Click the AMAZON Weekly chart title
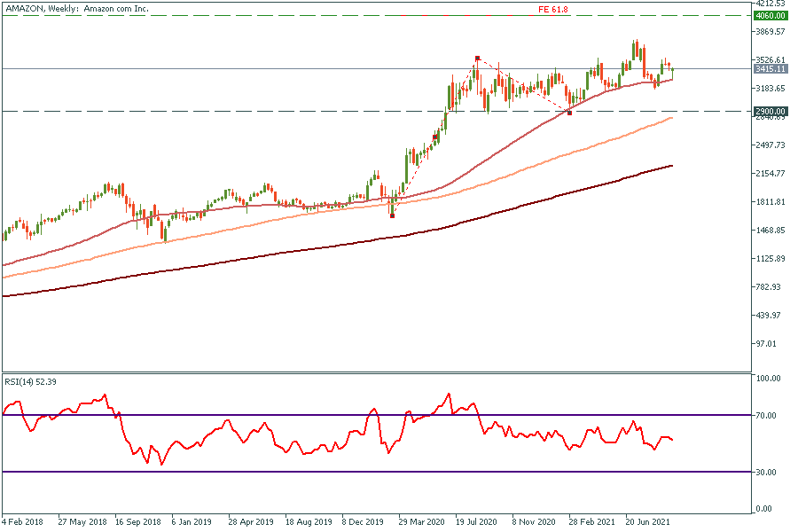The width and height of the screenshot is (798, 532). point(76,8)
